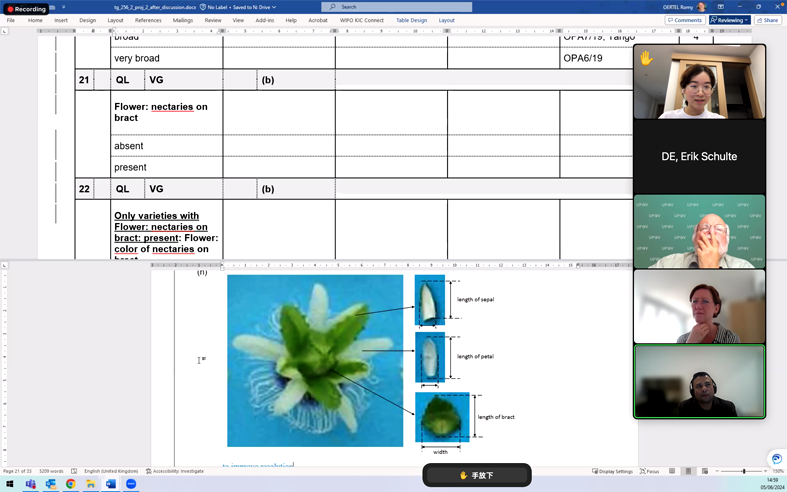
Task: Click the tab selector at top ruler corner
Action: [5, 31]
